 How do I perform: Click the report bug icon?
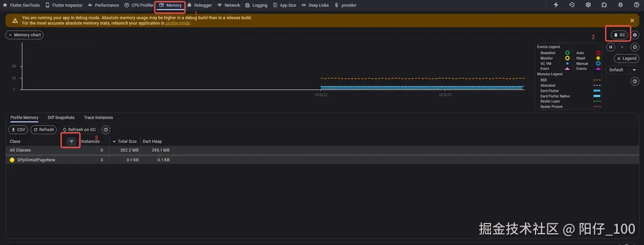pyautogui.click(x=620, y=5)
